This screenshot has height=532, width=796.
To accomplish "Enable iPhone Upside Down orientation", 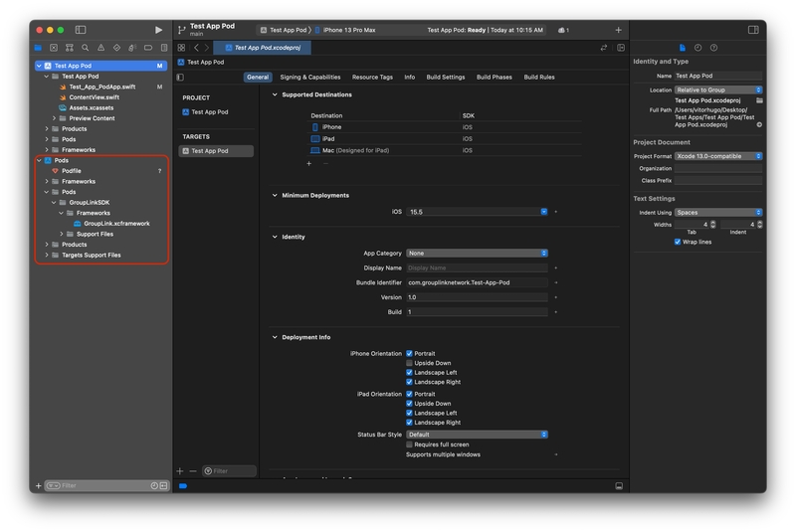I will [x=409, y=363].
